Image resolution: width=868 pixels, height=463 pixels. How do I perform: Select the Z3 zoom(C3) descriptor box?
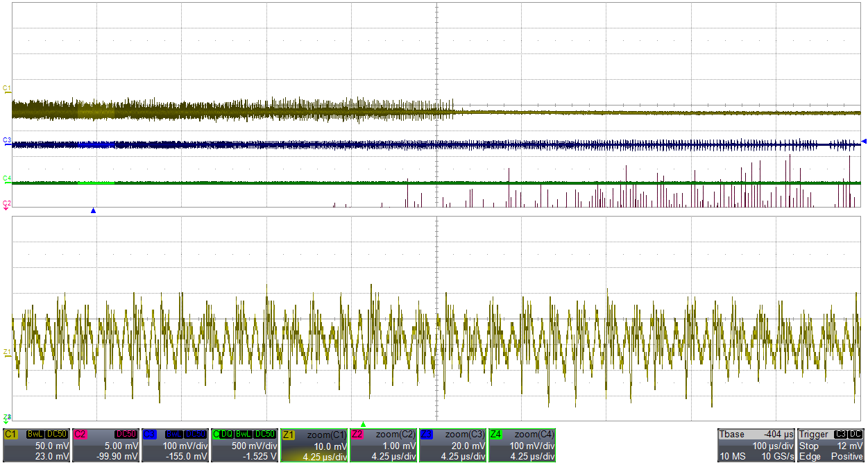(x=453, y=445)
